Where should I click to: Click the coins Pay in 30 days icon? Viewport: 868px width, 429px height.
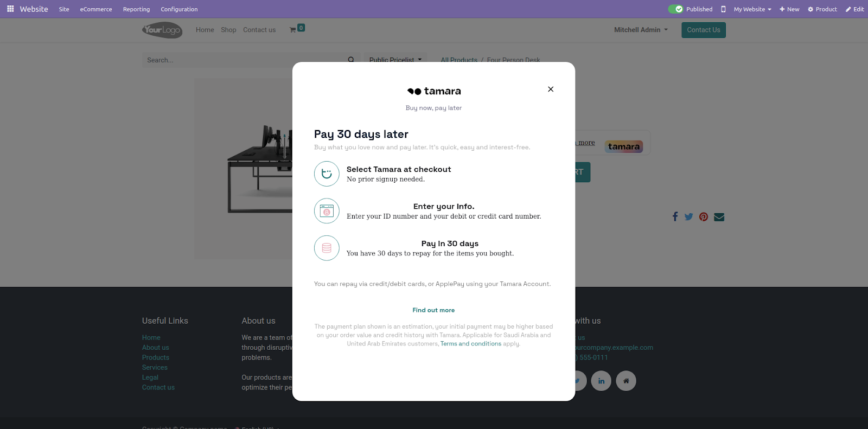tap(327, 248)
